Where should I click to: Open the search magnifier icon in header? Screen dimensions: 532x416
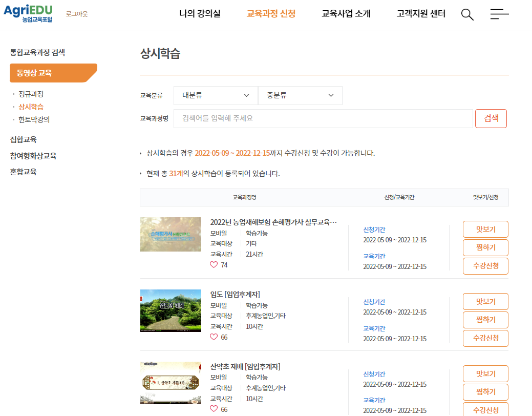click(467, 14)
